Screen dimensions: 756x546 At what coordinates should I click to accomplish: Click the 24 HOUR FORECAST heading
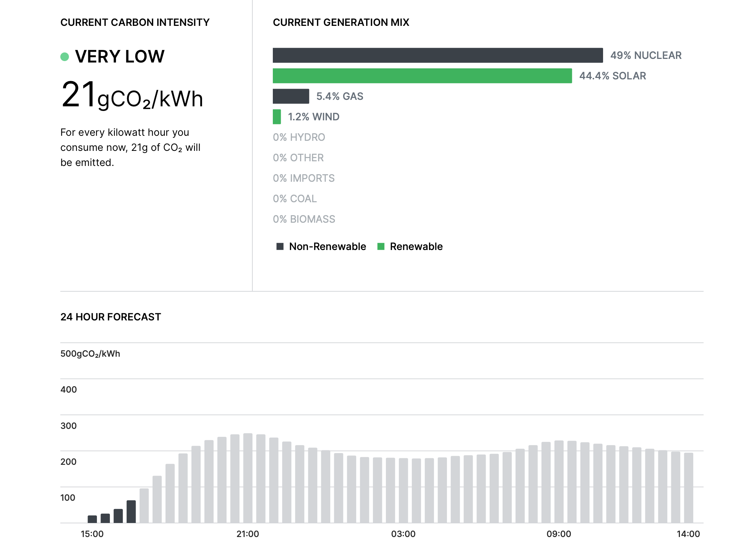[x=111, y=317]
